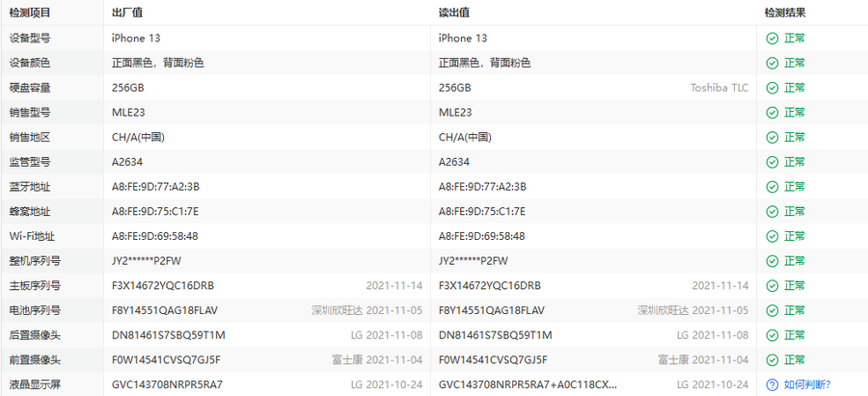Select the 设备颜色 row label
Viewport: 868px width, 396px height.
pos(30,63)
